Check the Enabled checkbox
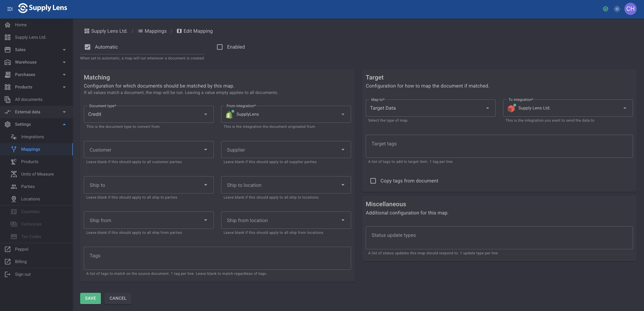 click(x=220, y=47)
